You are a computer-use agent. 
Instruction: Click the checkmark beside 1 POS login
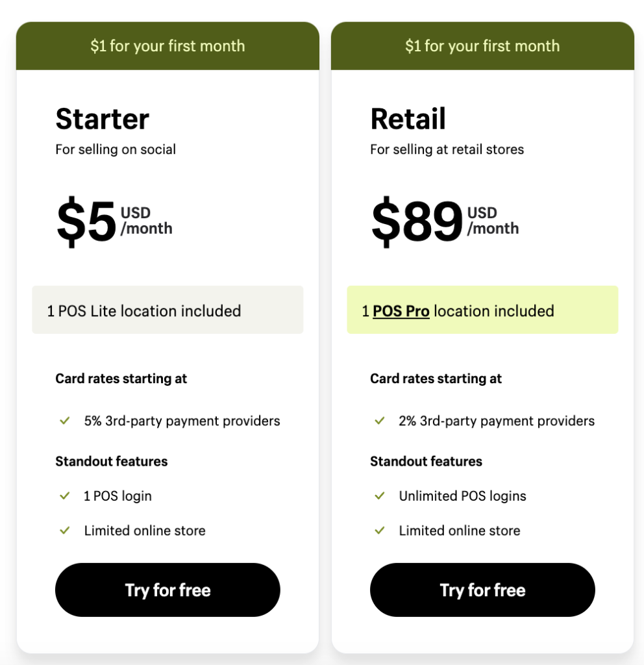[64, 496]
